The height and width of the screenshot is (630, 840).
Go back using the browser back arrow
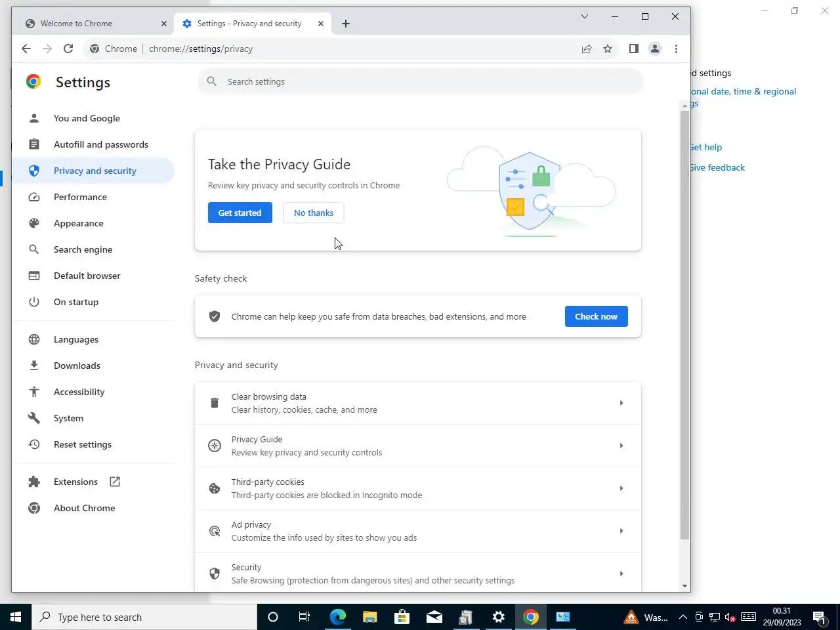[x=26, y=49]
